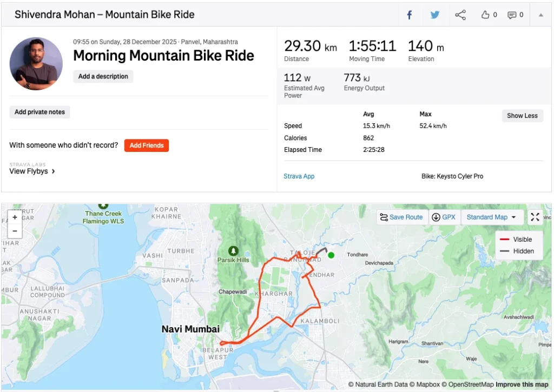
Task: Zoom out using the minus control
Action: (x=15, y=231)
